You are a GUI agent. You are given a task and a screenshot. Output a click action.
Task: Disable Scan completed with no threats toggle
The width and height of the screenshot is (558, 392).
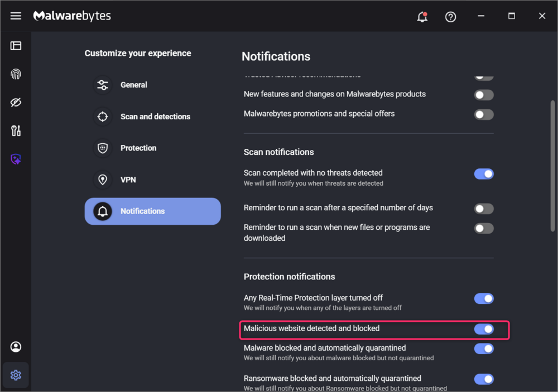484,174
